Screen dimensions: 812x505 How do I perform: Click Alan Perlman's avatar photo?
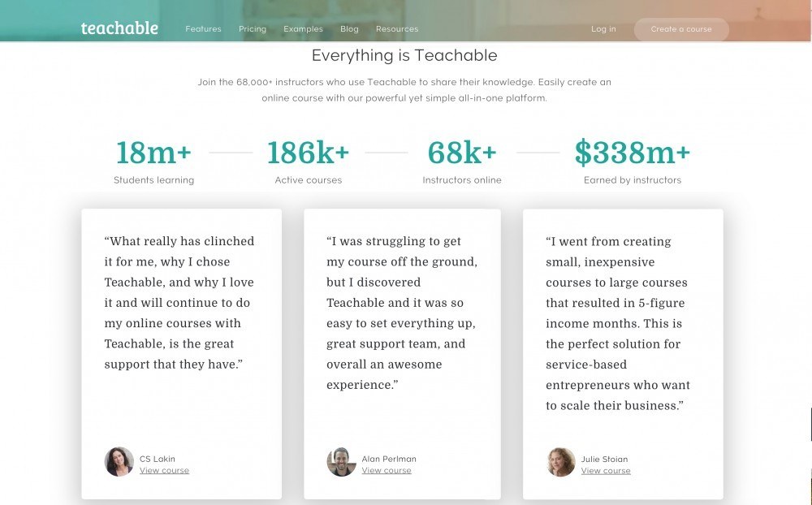341,461
